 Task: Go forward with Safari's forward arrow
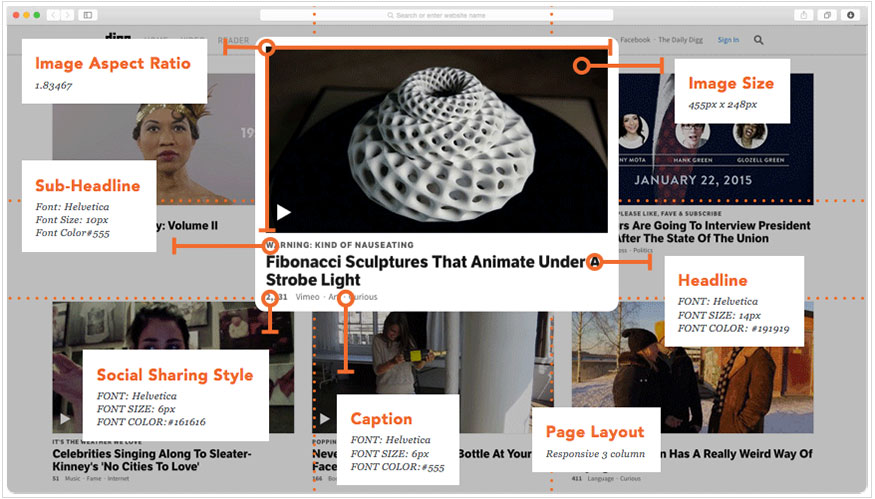pos(67,15)
